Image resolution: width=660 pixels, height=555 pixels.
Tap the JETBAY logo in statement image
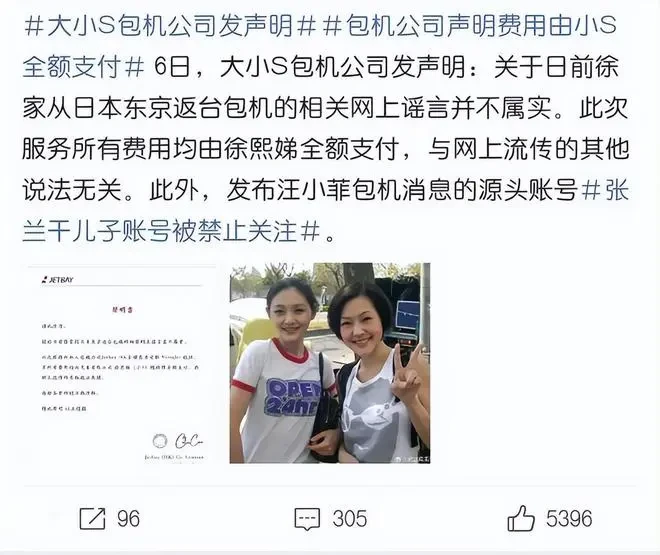tap(58, 280)
